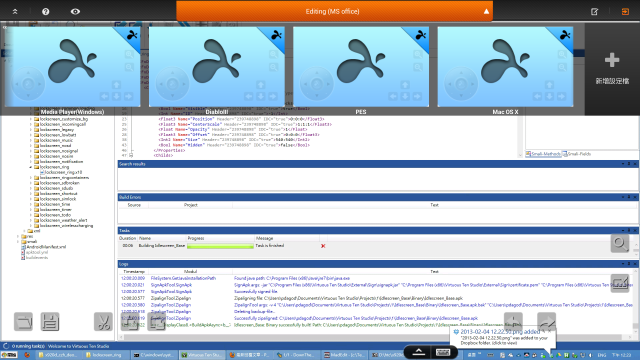
Task: Switch to lockscreen_ring folder taskbar window
Action: coord(107,355)
